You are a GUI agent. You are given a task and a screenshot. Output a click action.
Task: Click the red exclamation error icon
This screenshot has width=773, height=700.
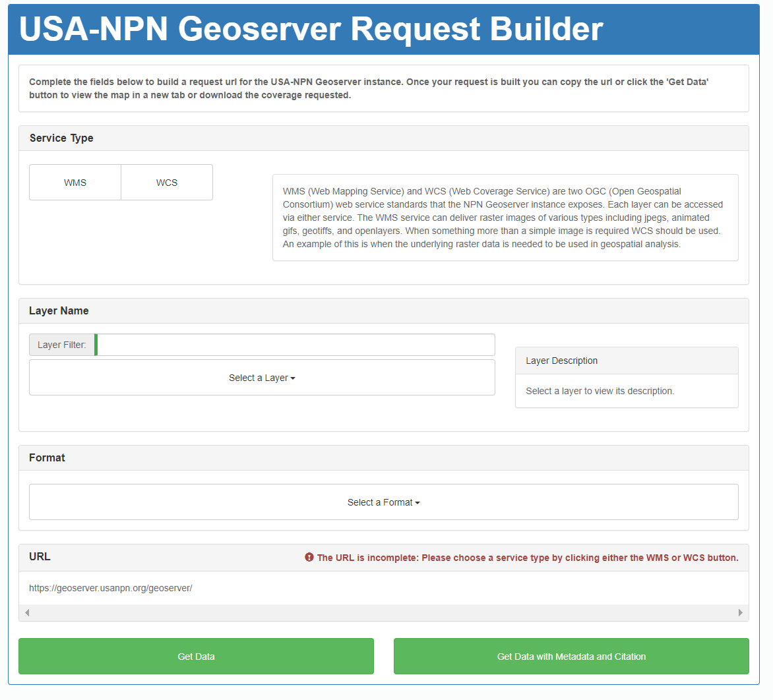tap(309, 558)
